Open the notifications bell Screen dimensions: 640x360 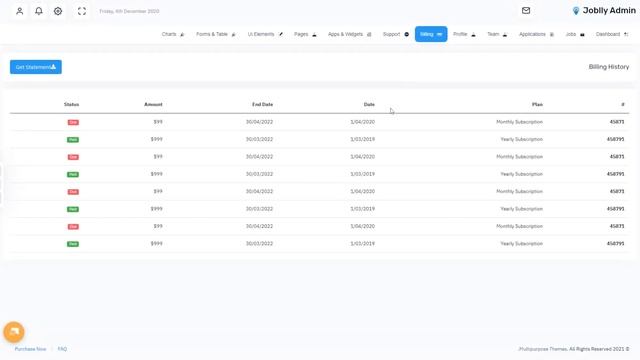coord(39,11)
